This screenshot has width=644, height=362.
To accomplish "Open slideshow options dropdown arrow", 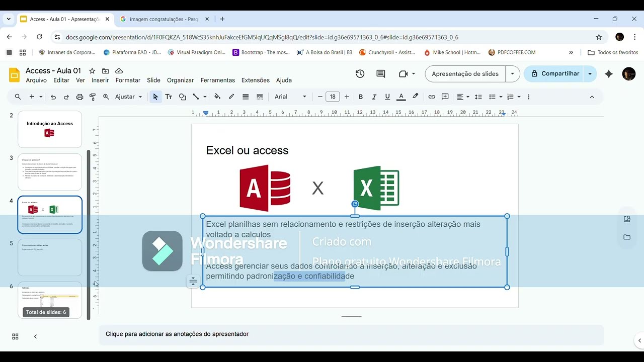I will [x=512, y=74].
